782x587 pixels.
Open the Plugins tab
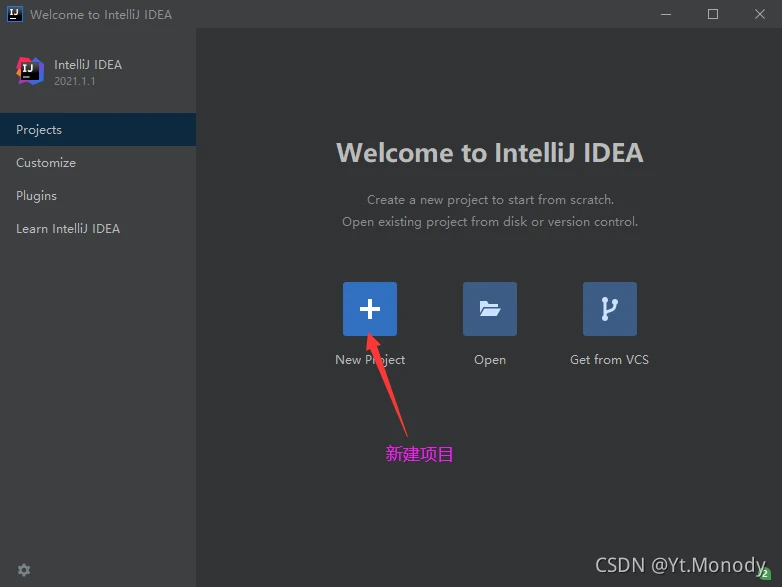pyautogui.click(x=98, y=196)
